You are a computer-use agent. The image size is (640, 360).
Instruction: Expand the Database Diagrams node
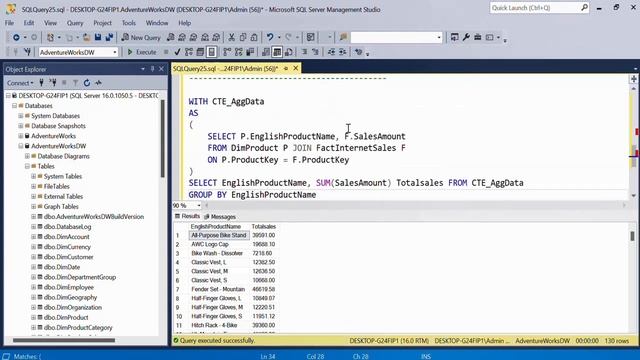click(27, 156)
